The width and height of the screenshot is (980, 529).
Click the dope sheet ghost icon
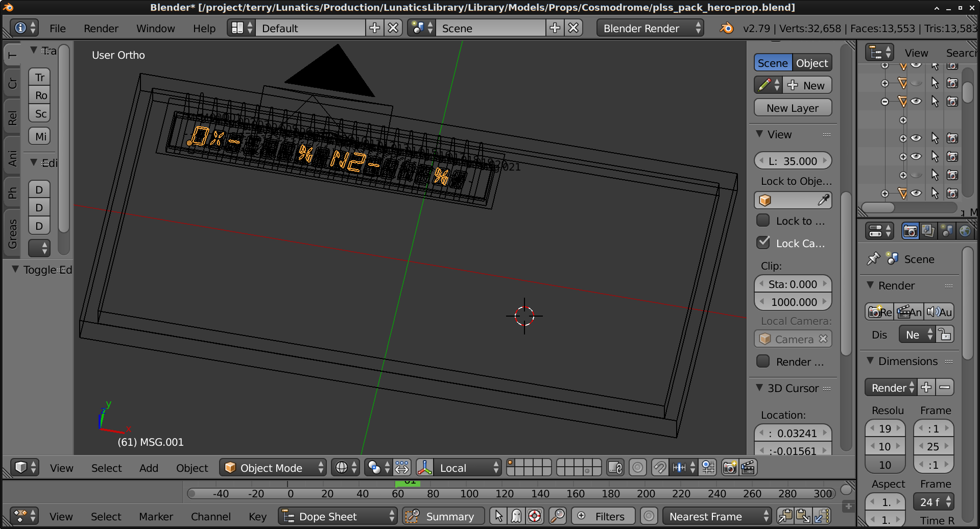point(516,516)
